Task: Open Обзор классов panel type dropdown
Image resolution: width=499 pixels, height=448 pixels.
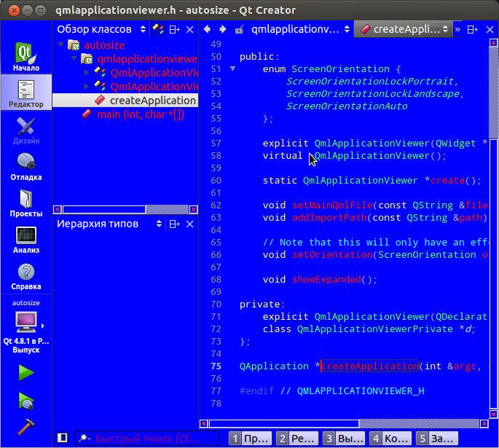Action: [101, 29]
